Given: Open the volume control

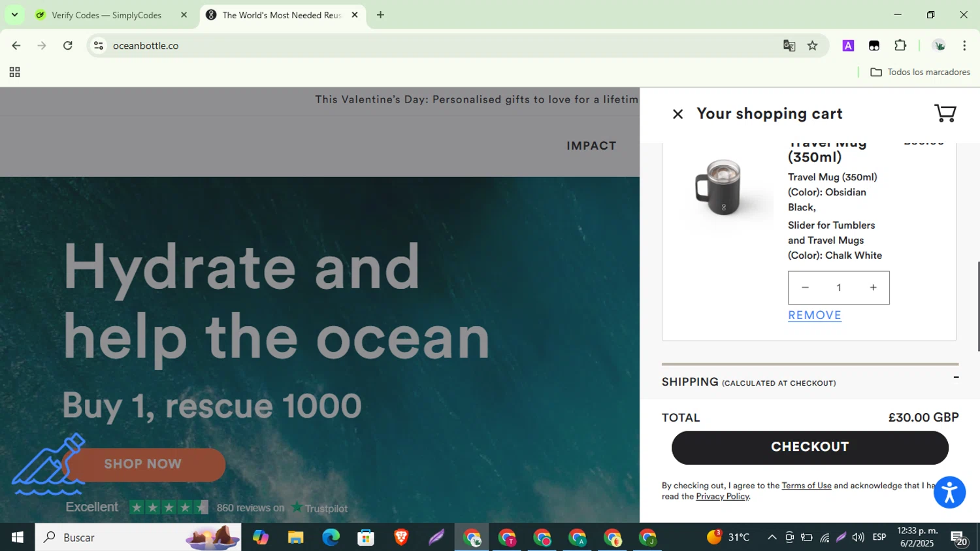Looking at the screenshot, I should 858,537.
